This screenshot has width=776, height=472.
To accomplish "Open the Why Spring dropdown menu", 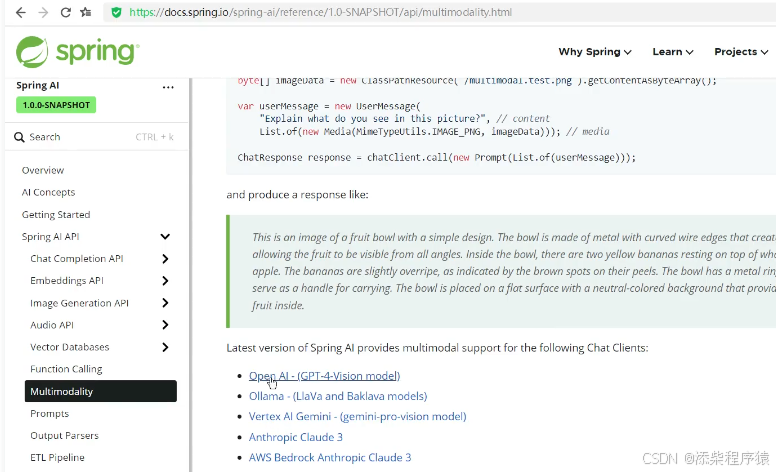I will point(594,51).
